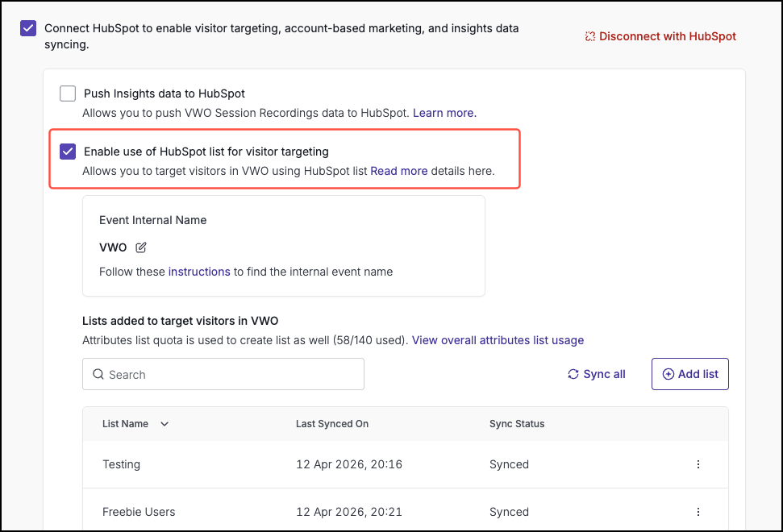The width and height of the screenshot is (783, 532).
Task: Add a new HubSpot list
Action: click(x=690, y=374)
